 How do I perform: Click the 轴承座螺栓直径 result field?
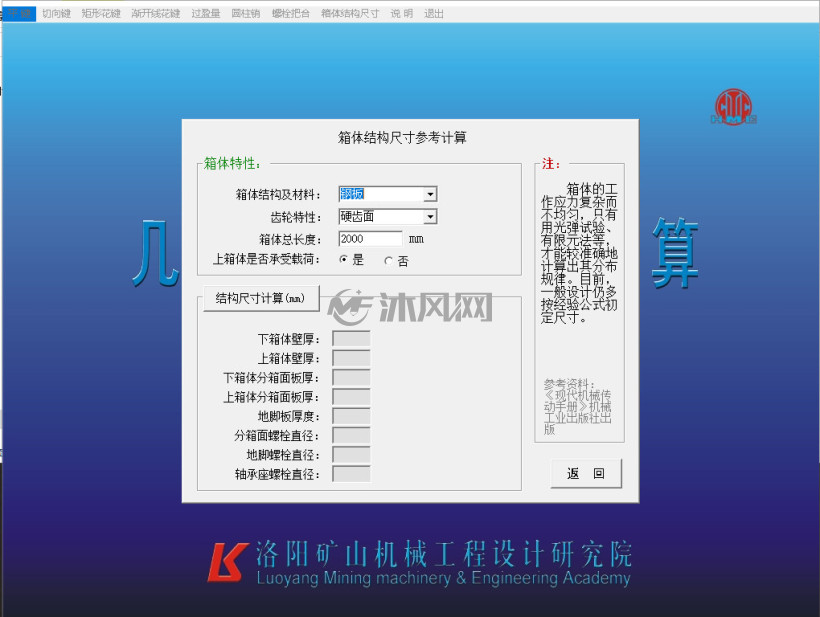click(x=351, y=474)
